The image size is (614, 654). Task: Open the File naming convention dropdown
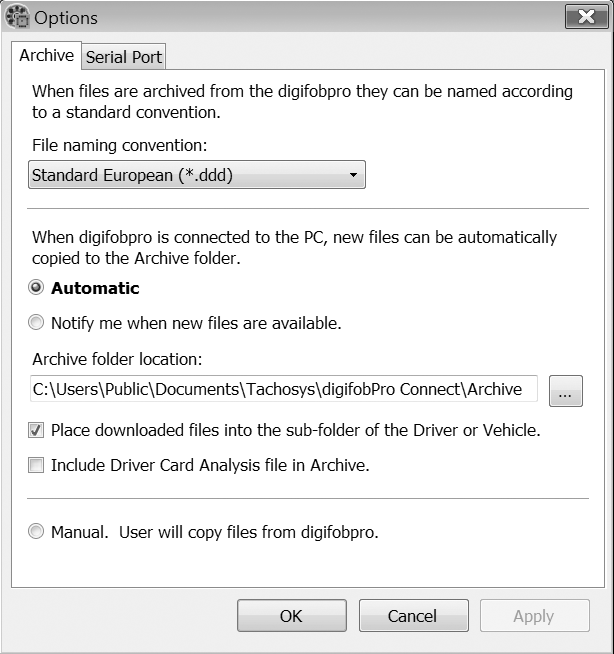(x=197, y=175)
